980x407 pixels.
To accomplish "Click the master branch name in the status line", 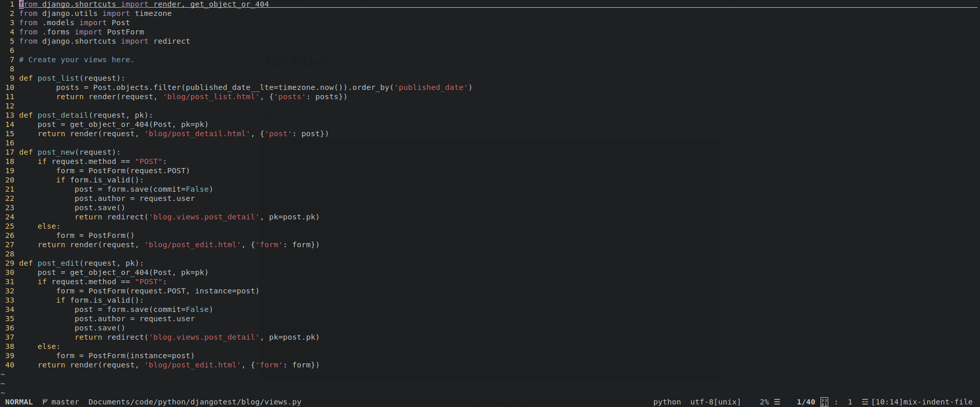I will pos(65,402).
